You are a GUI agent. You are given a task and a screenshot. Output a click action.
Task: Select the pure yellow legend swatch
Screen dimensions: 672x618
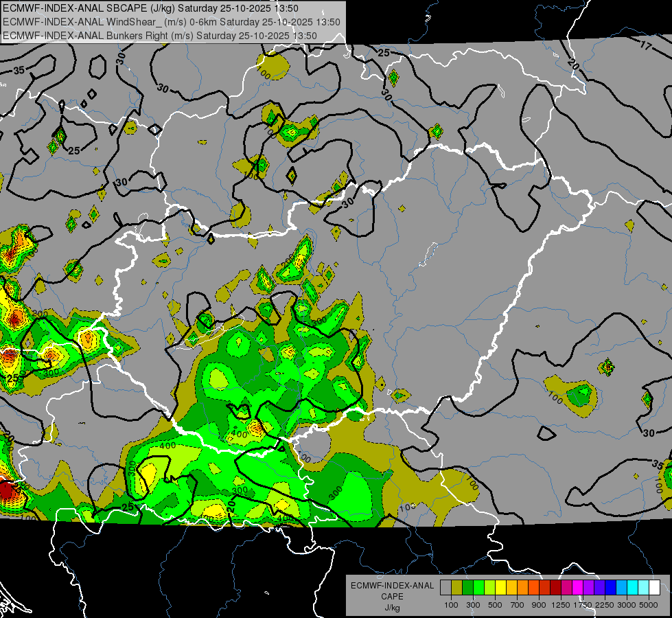point(500,588)
